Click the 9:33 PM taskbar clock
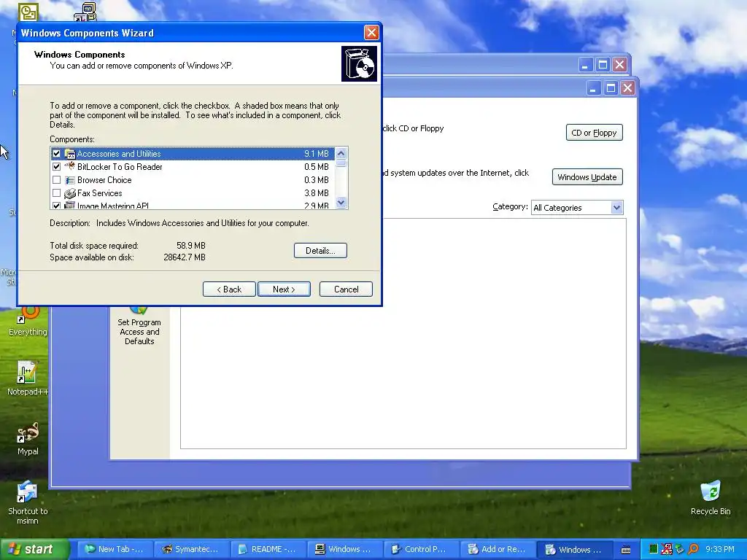The width and height of the screenshot is (747, 560). click(720, 549)
